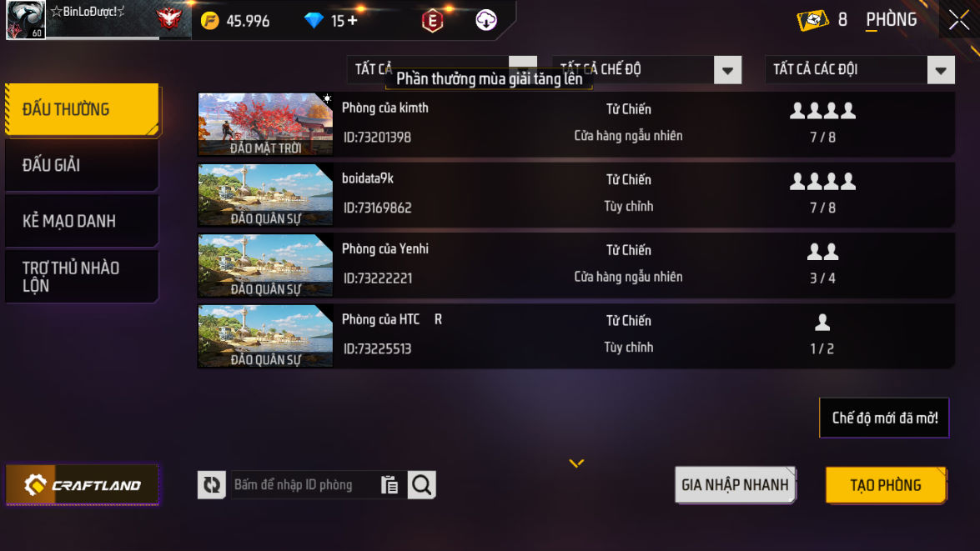Click the red hexagon E badge icon
This screenshot has width=980, height=551.
432,21
